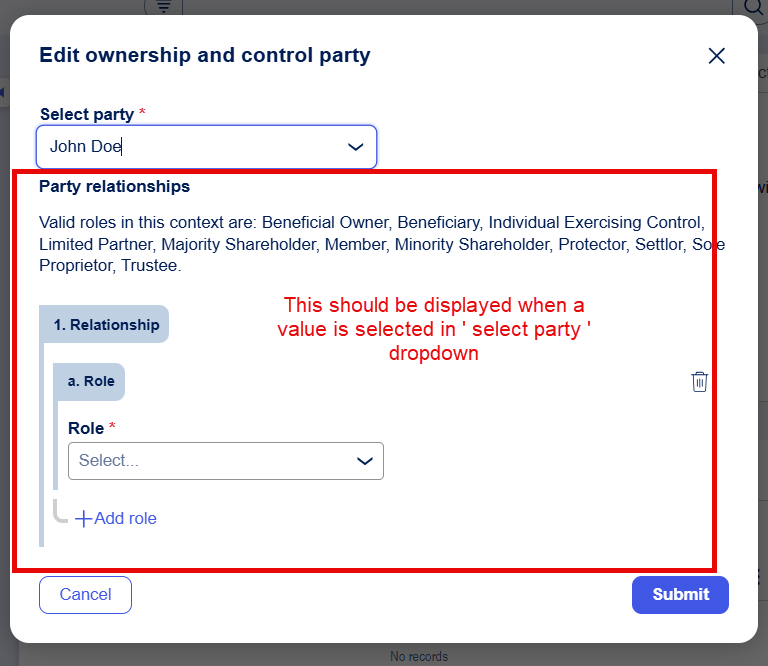Viewport: 768px width, 666px height.
Task: Click the Role field showing Select... placeholder
Action: pyautogui.click(x=210, y=461)
